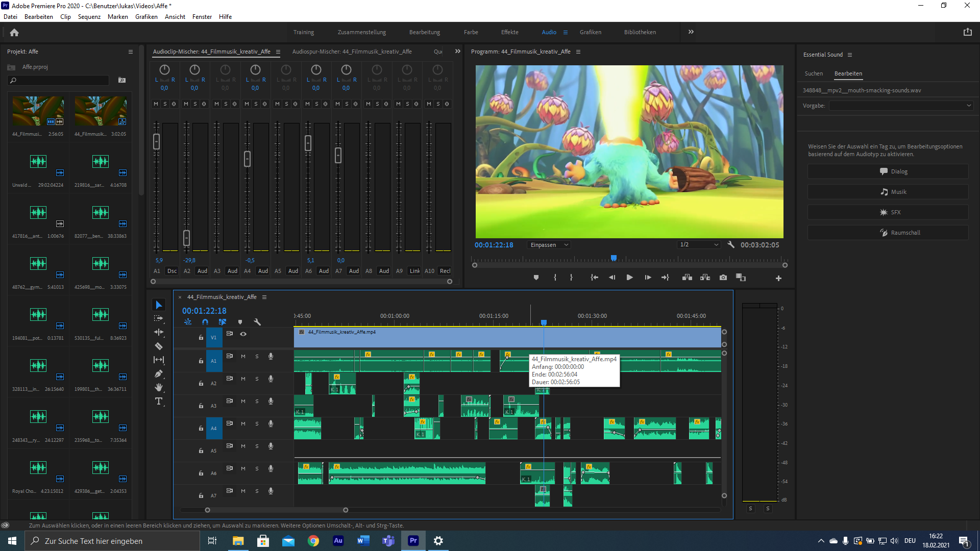The width and height of the screenshot is (980, 551).
Task: Open the Marken menu
Action: click(118, 17)
